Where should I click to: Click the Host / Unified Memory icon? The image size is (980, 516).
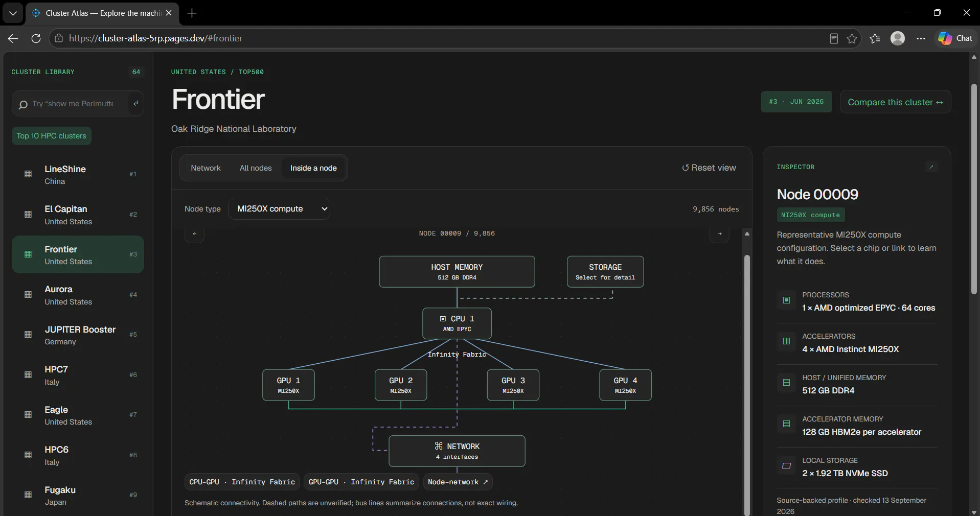click(x=786, y=383)
